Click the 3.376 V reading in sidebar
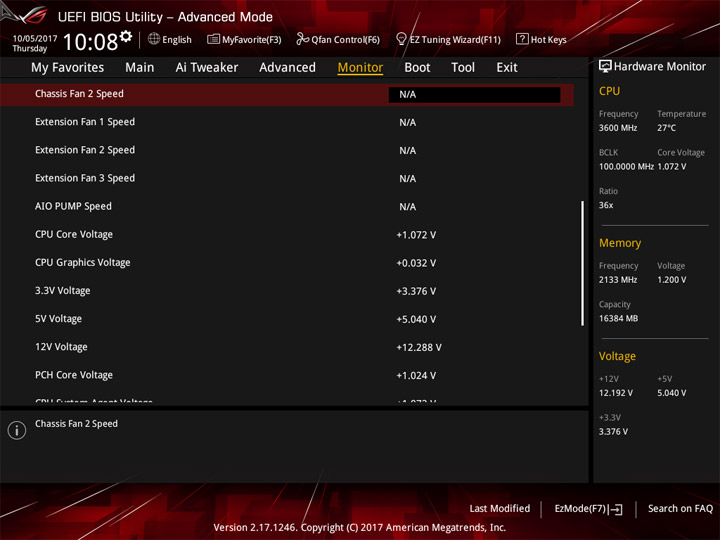 [613, 432]
